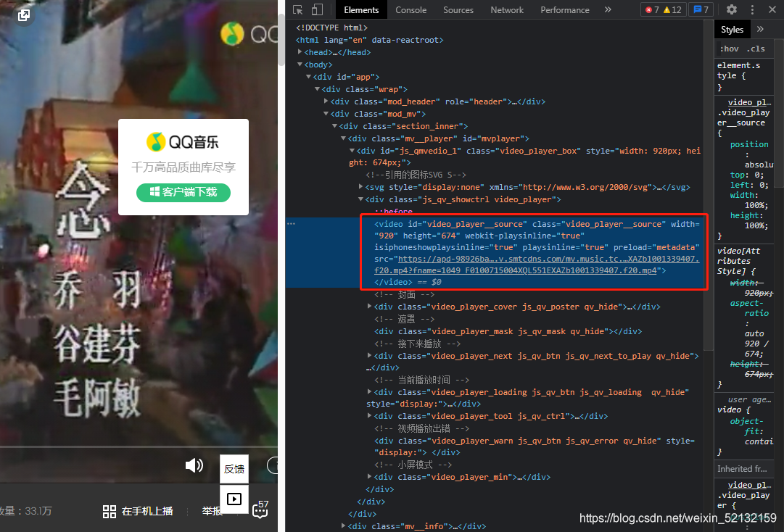Click the 12 warnings counter icon
Screen dimensions: 784x532
pos(672,9)
